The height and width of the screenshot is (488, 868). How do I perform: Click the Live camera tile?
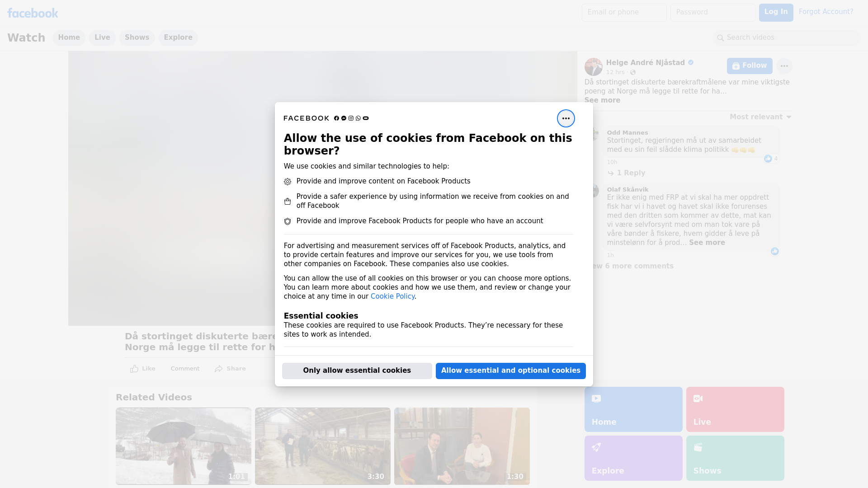click(735, 409)
